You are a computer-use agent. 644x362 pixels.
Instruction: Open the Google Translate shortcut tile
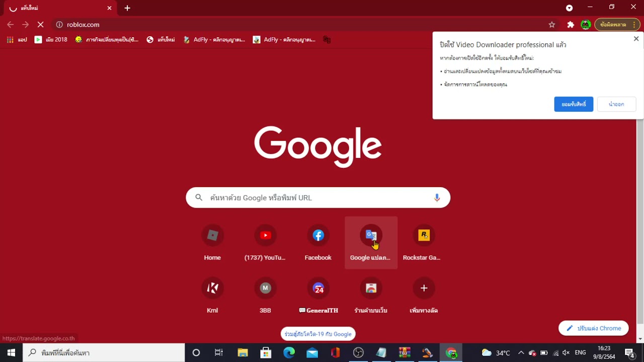pyautogui.click(x=371, y=243)
